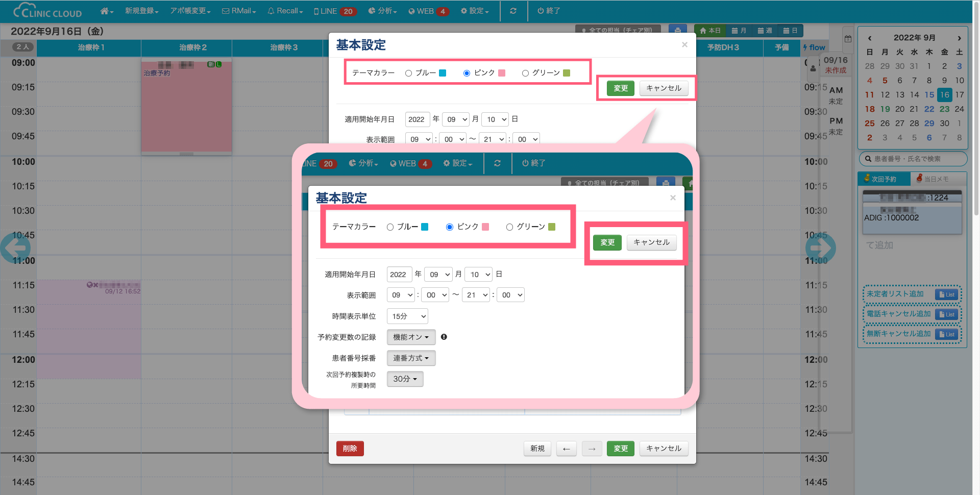Expand the 連番方式 patient numbering dropdown
This screenshot has height=495, width=980.
click(411, 358)
